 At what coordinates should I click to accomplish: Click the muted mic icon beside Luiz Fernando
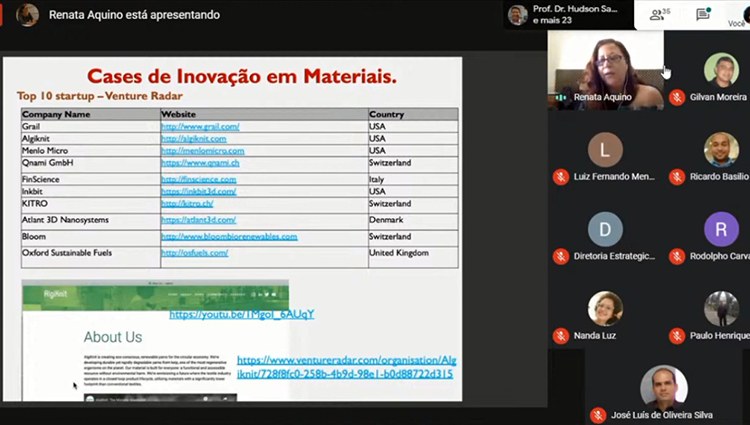(561, 177)
